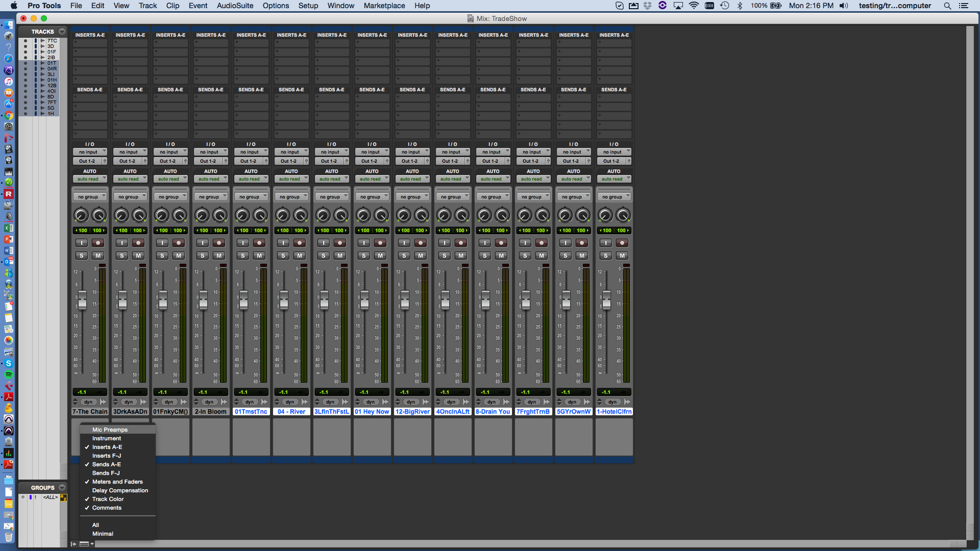Click the left pan knob on 04 - River
Image resolution: width=980 pixels, height=551 pixels.
[282, 215]
